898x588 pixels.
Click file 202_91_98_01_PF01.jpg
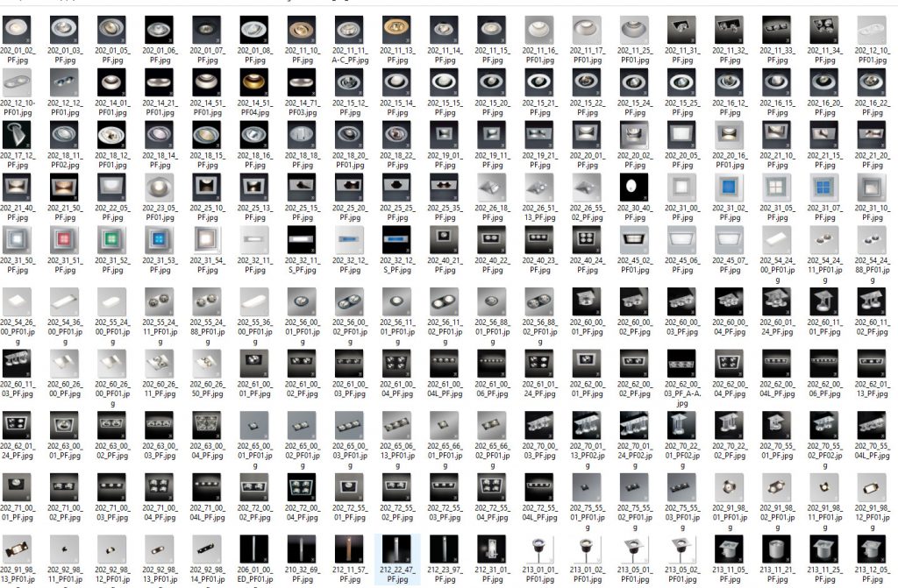[x=729, y=485]
